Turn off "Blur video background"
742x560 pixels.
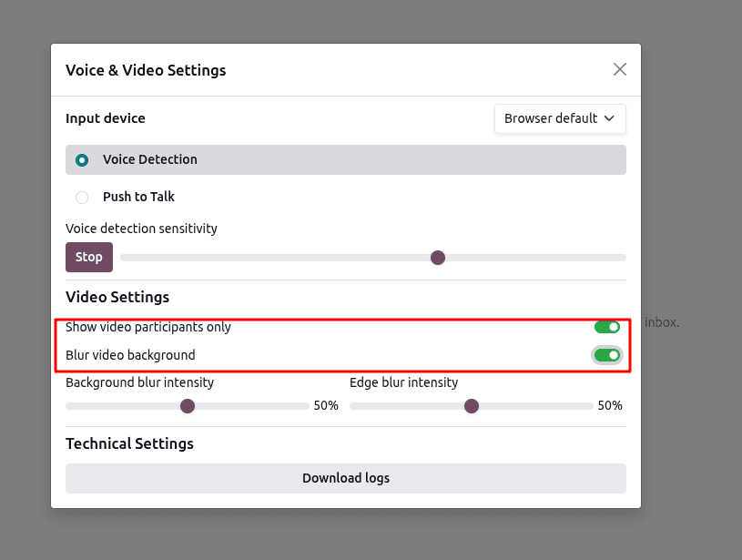607,355
